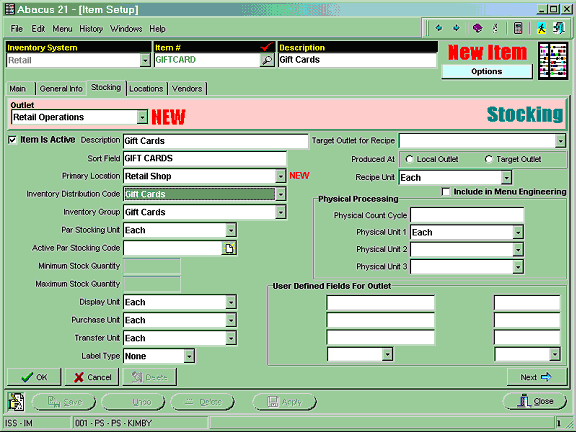Click the '001 - PS - PS - KIMBY' status text
The image size is (576, 432).
tap(113, 423)
